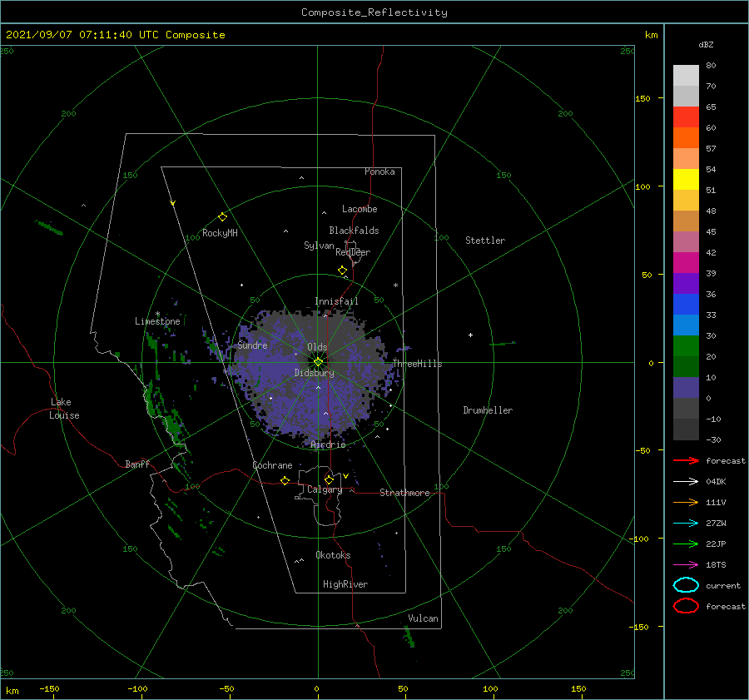Click the Stettler town label

coord(485,241)
